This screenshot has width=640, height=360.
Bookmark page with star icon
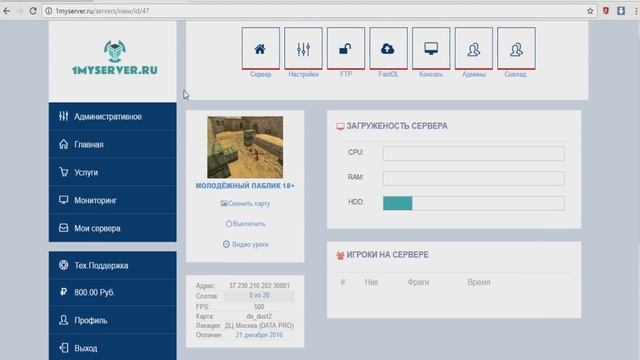click(x=590, y=11)
